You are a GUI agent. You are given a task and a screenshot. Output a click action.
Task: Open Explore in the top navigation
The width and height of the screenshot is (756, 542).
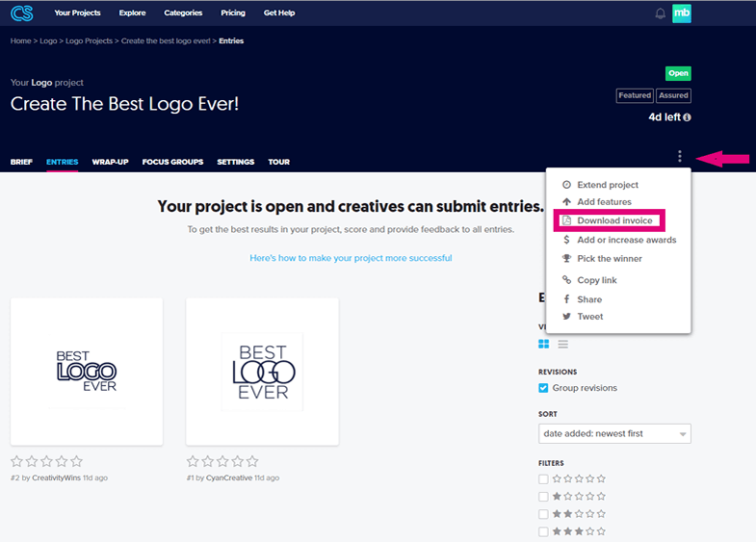(132, 13)
